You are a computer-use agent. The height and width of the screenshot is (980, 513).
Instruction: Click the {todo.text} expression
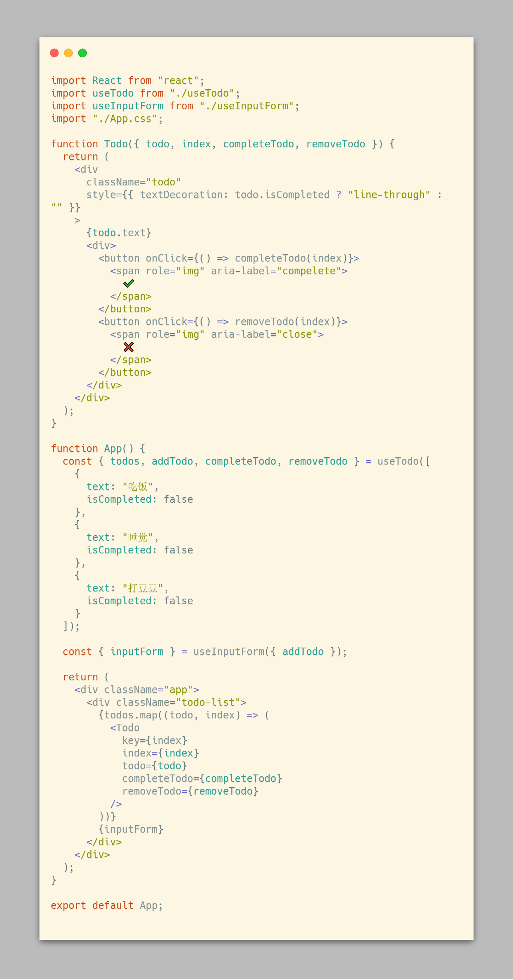(x=119, y=233)
